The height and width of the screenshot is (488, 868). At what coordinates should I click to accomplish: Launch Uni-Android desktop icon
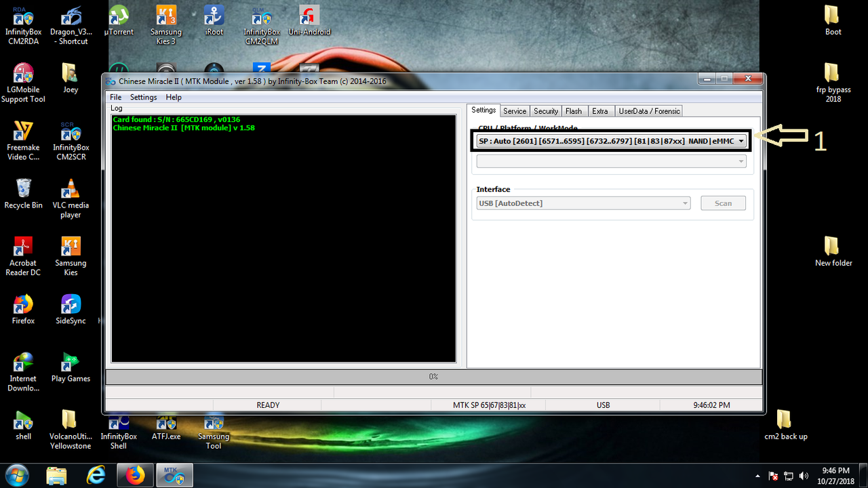pyautogui.click(x=309, y=20)
